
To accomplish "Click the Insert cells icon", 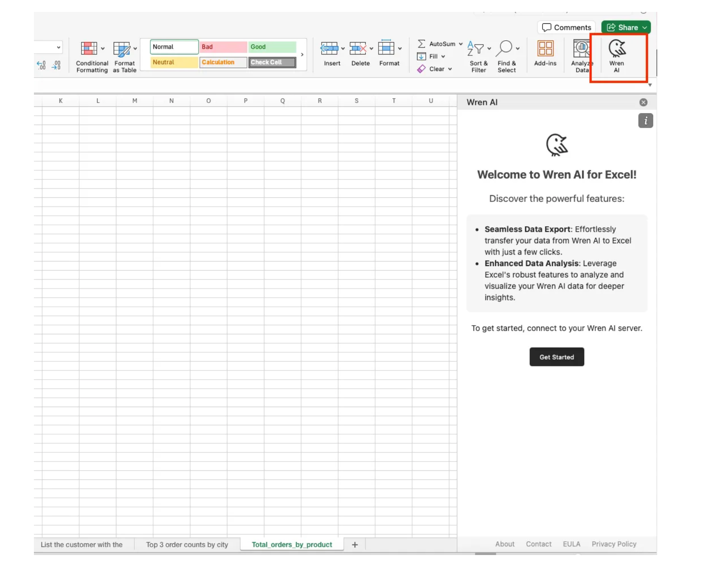I will pyautogui.click(x=329, y=48).
